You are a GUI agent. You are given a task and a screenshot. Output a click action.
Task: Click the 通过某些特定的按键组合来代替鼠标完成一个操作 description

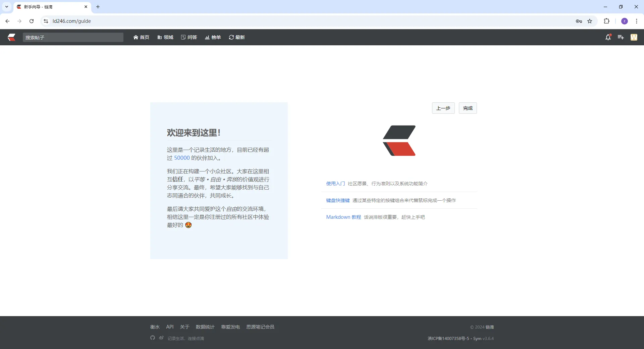(404, 200)
